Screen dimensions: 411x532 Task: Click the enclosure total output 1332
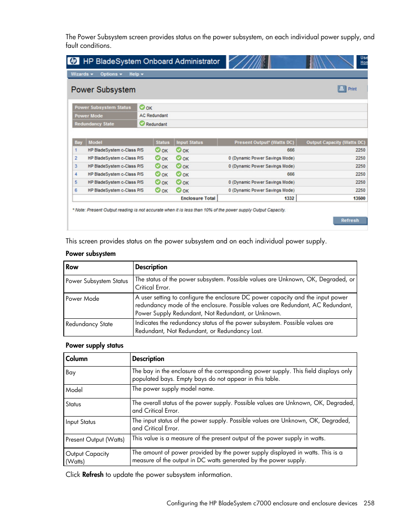290,199
